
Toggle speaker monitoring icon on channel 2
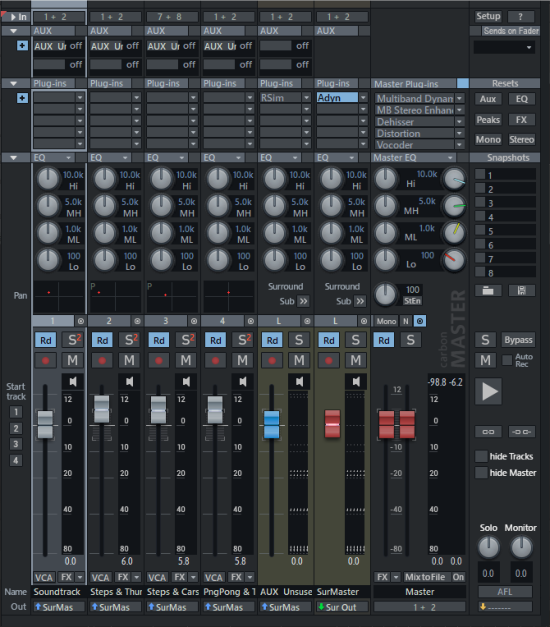point(130,381)
